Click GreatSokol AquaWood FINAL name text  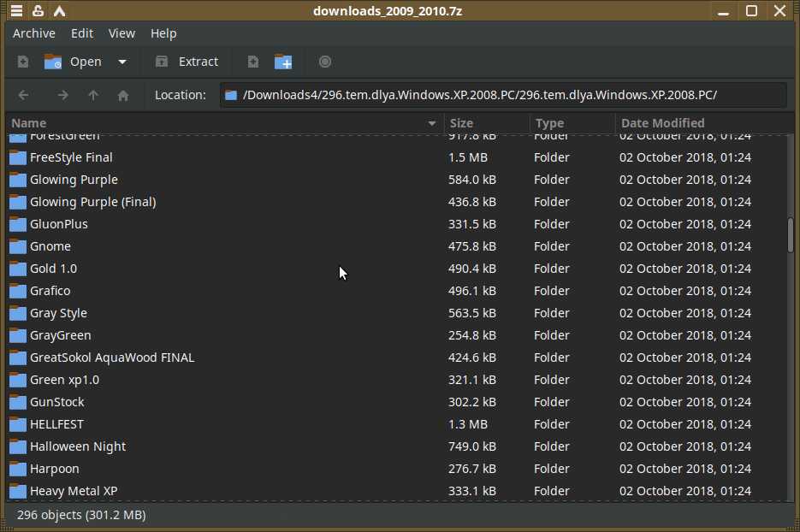point(112,358)
